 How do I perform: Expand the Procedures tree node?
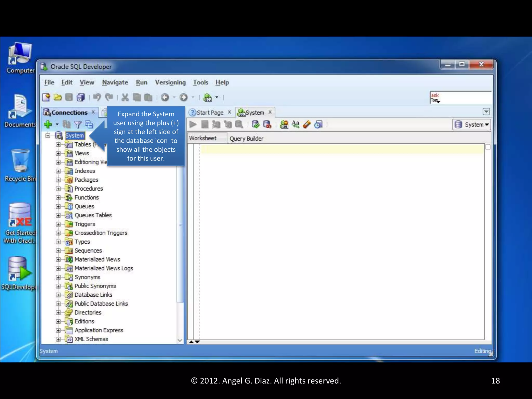point(58,189)
